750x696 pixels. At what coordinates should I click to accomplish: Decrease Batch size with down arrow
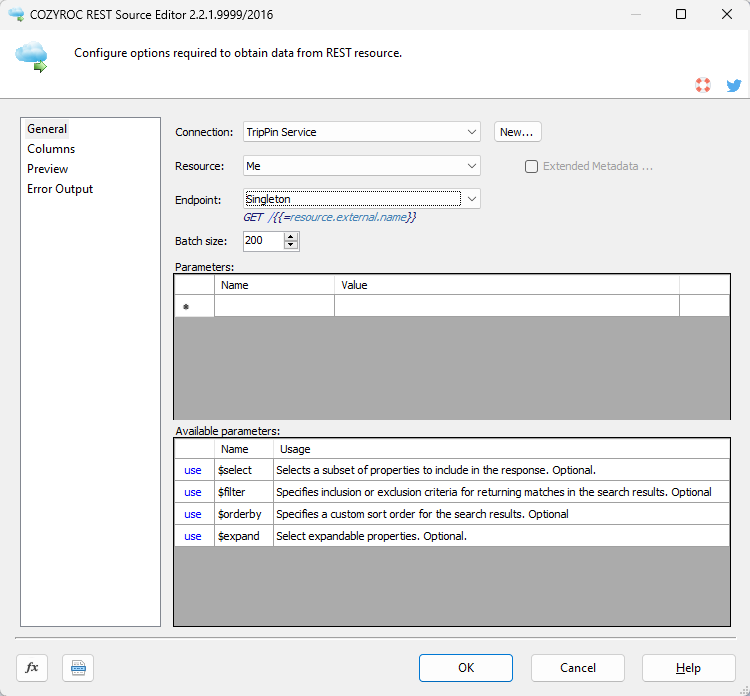click(x=290, y=245)
